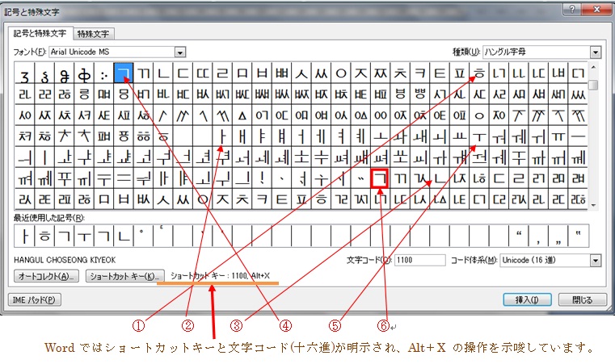Select the ㅚ vowel in the fourth grid row
Viewport: 615px width, 364px height.
tap(440, 136)
